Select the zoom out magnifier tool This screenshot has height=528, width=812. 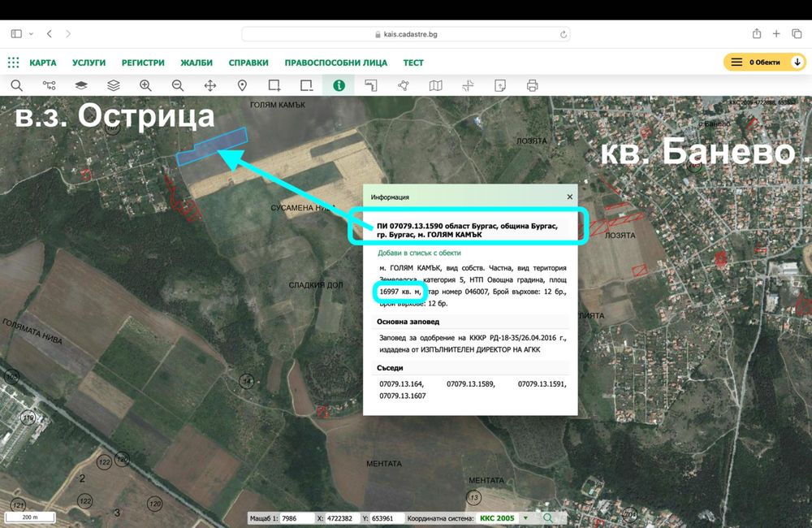(x=178, y=85)
